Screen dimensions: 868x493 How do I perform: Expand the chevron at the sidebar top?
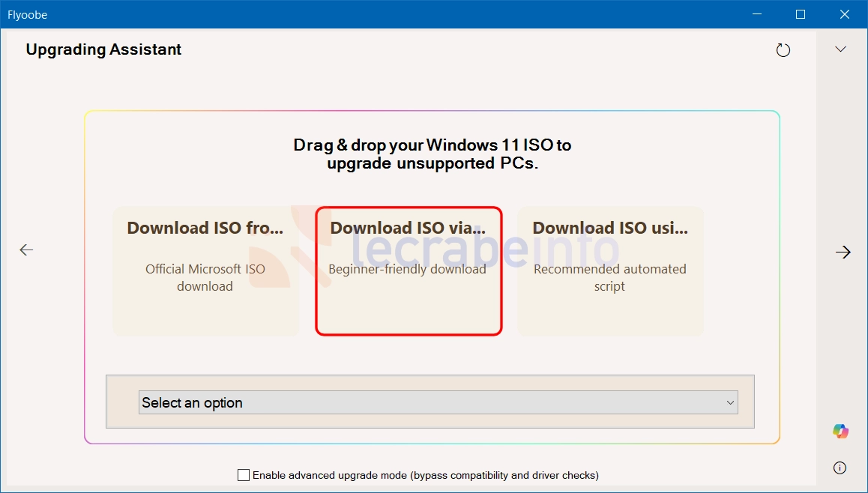coord(840,49)
